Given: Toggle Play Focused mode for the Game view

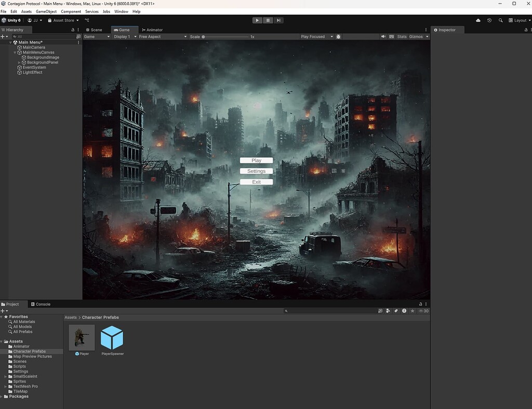Looking at the screenshot, I should click(x=314, y=36).
